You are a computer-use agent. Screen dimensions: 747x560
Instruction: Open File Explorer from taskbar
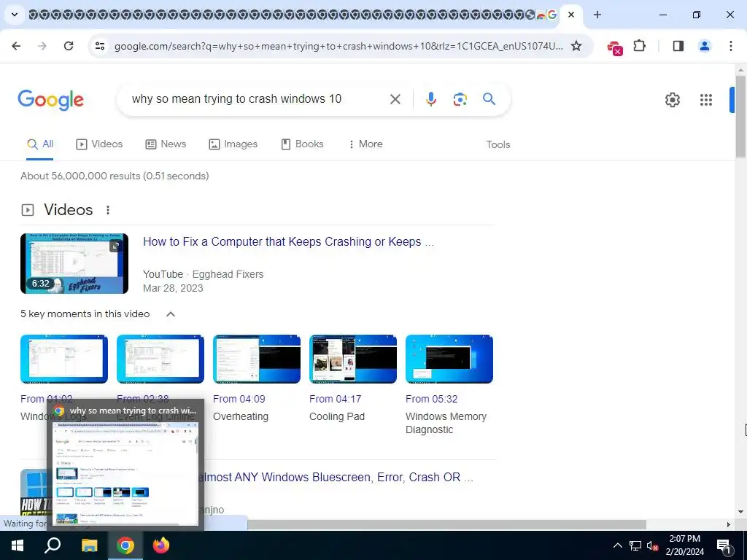click(x=89, y=545)
